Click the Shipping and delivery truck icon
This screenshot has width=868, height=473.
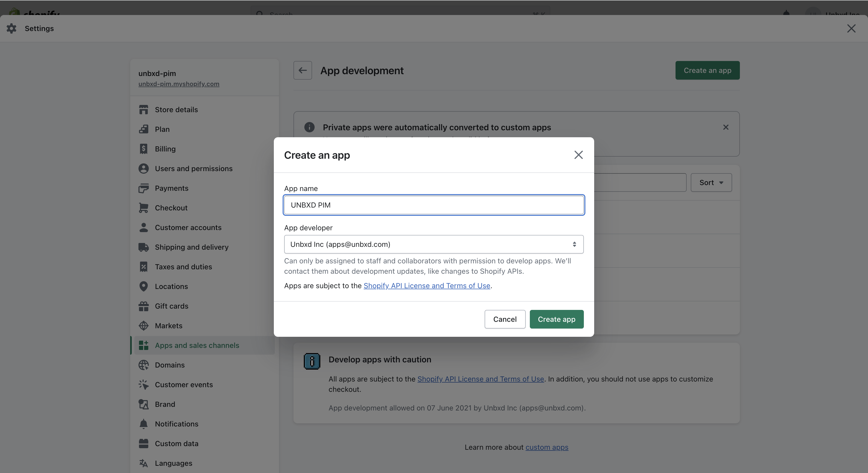click(x=144, y=247)
